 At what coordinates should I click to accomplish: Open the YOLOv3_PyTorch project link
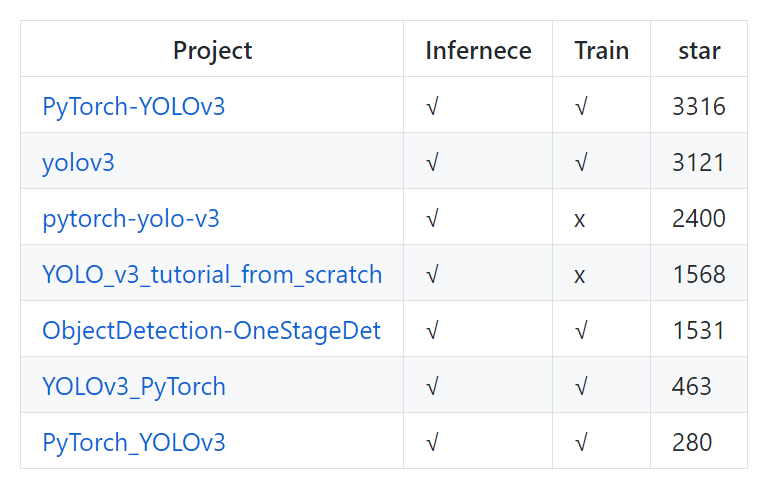tap(133, 386)
